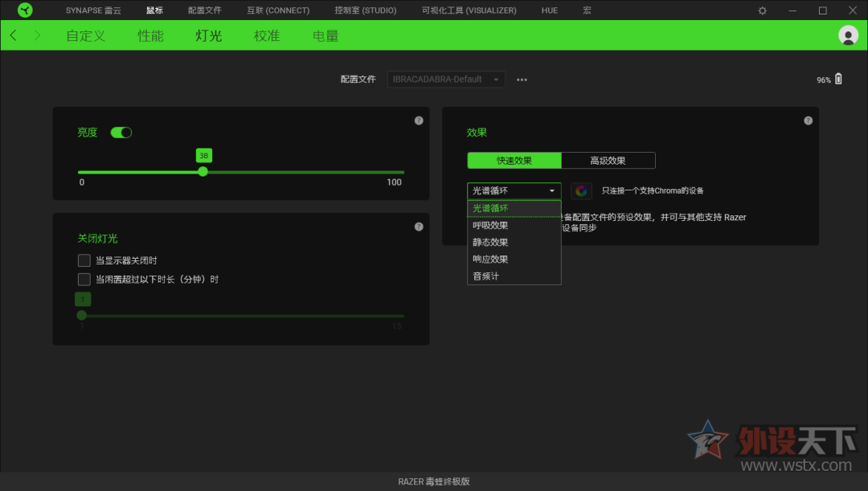Open help icon for 效果 panel
Screen dimensions: 868x491
click(809, 121)
